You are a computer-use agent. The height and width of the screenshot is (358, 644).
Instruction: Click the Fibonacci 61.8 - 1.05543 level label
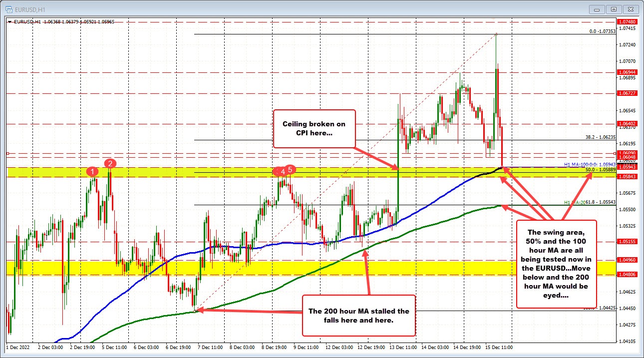tap(601, 202)
